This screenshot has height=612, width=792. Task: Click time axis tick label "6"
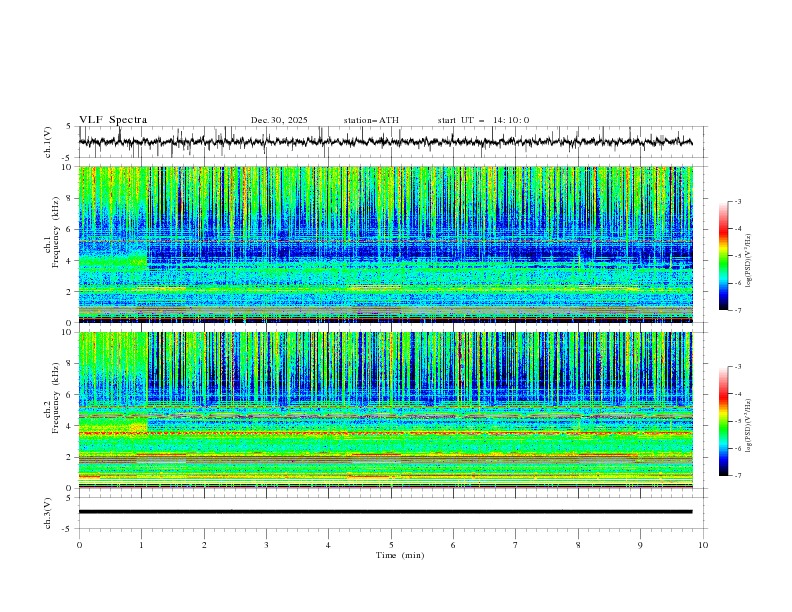(x=453, y=545)
